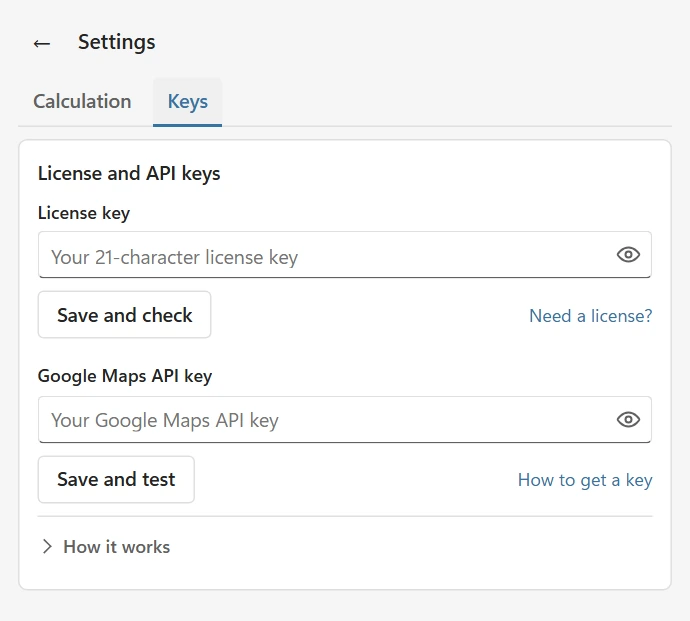Select the Keys tab
Image resolution: width=690 pixels, height=621 pixels.
(187, 102)
